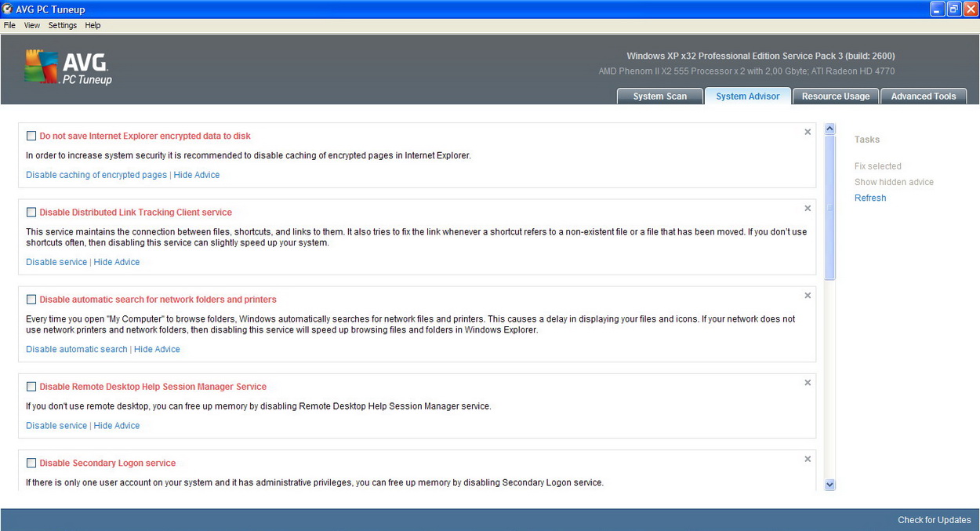The width and height of the screenshot is (980, 531).
Task: Click Check for Updates in status bar
Action: pyautogui.click(x=935, y=520)
